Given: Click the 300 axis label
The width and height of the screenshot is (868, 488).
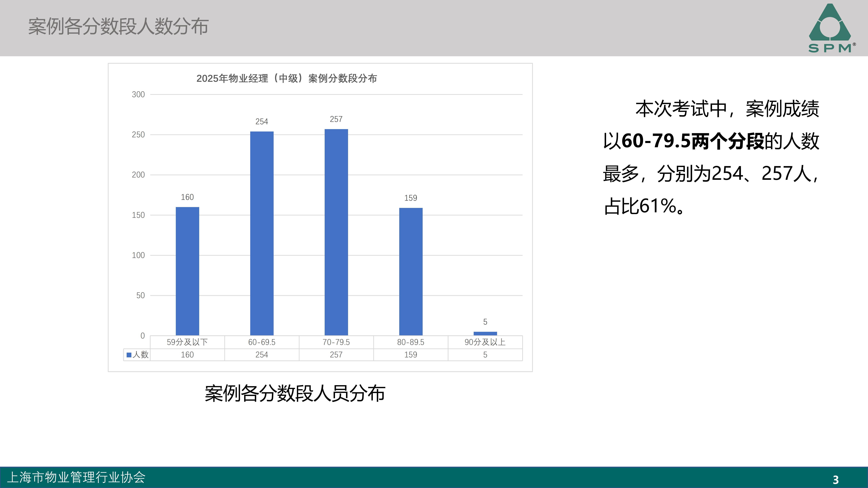Looking at the screenshot, I should point(138,95).
